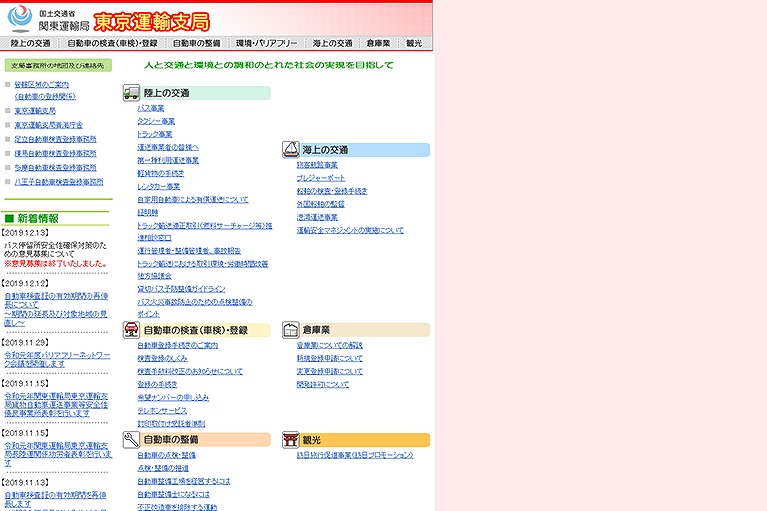Open 海上の交通 in the top navigation bar
The image size is (767, 511).
pyautogui.click(x=332, y=43)
